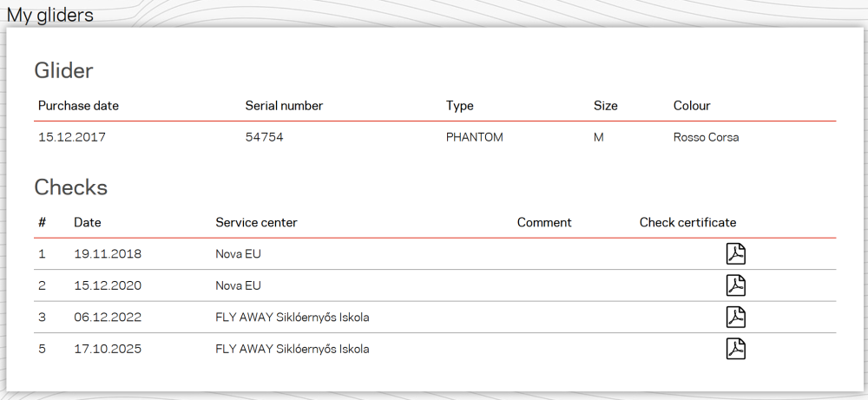Click the Glider section heading

[x=63, y=70]
